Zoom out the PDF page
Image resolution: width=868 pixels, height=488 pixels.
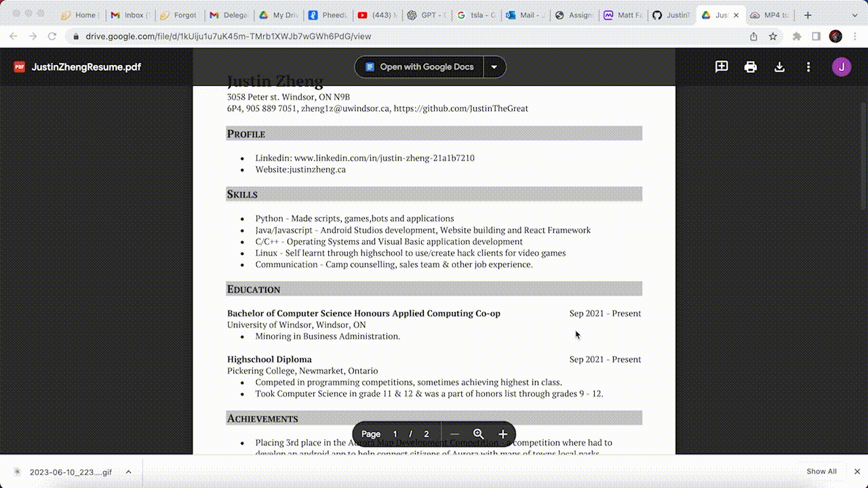(x=454, y=434)
